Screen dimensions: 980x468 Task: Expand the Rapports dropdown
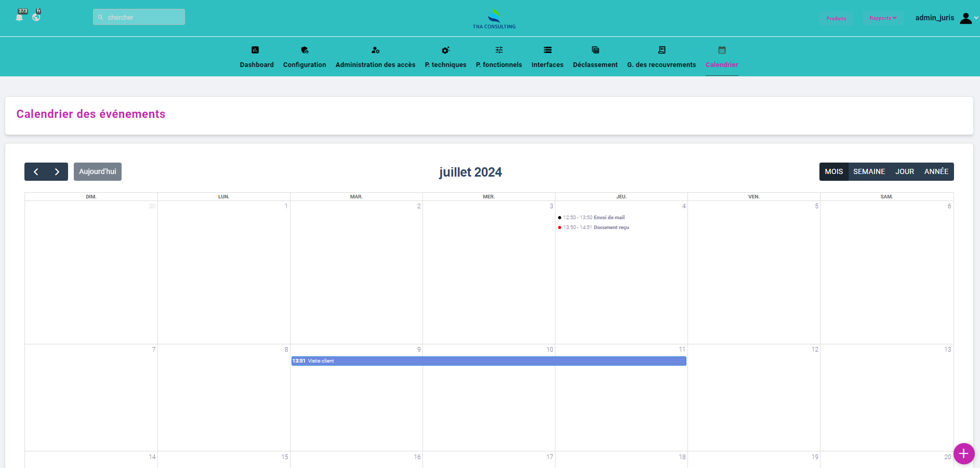click(883, 18)
